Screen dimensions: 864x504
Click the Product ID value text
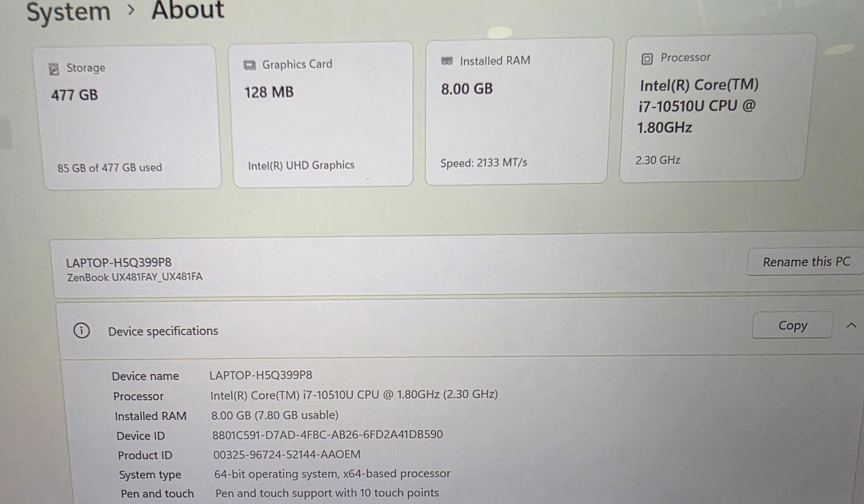287,454
